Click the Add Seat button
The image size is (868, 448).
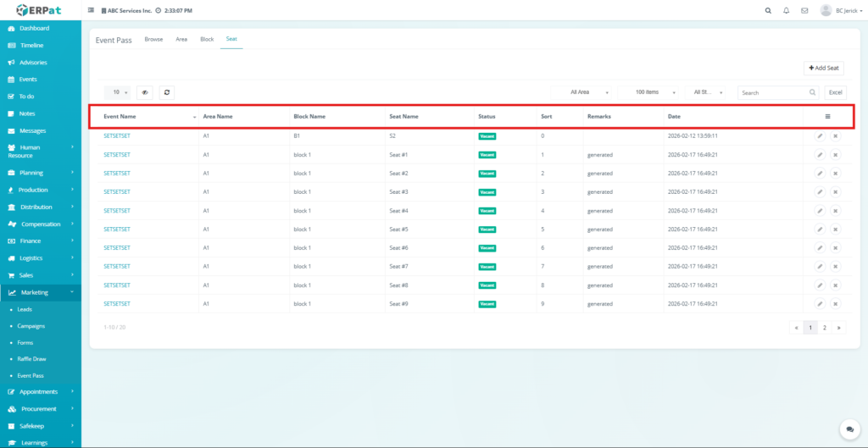(823, 68)
